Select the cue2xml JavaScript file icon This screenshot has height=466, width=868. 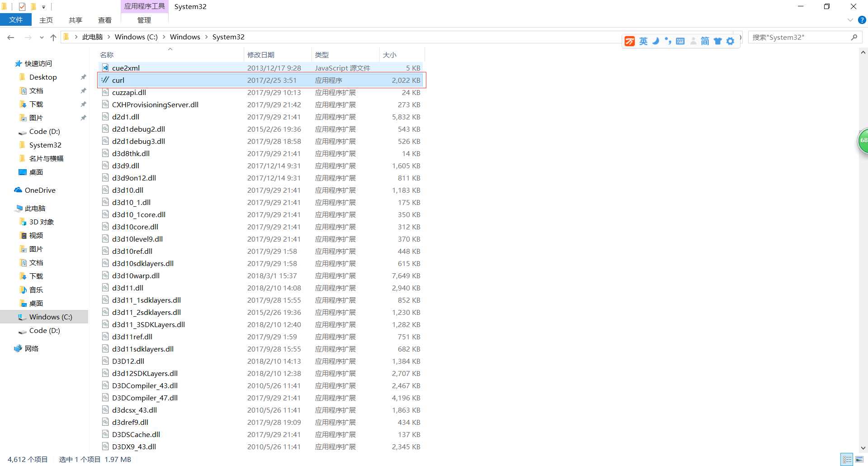105,68
